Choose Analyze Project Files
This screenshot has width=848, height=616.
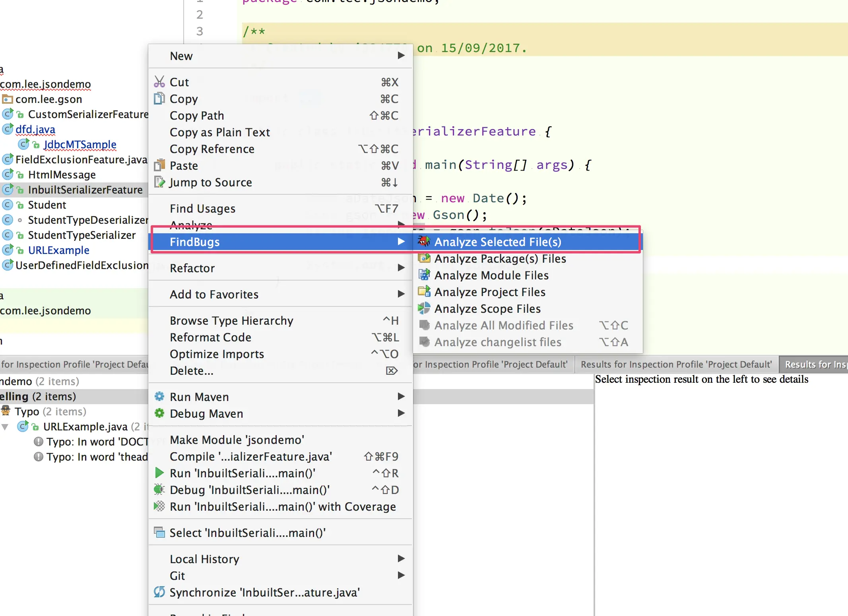[489, 292]
